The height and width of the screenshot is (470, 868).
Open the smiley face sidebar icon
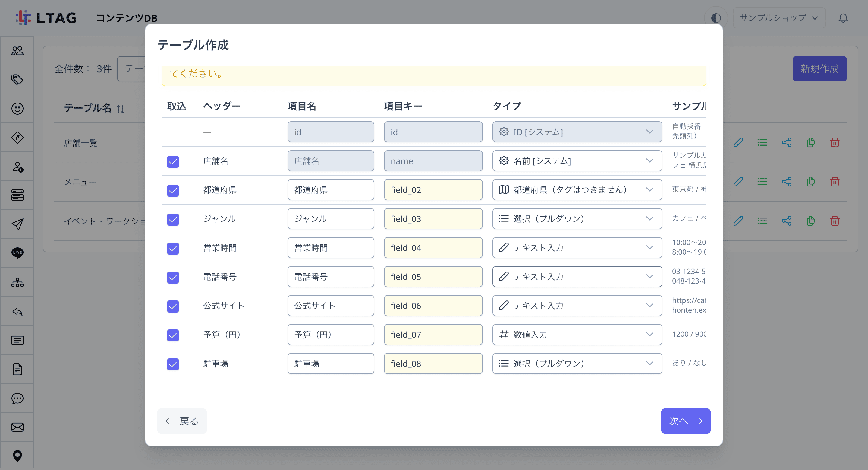pyautogui.click(x=17, y=109)
